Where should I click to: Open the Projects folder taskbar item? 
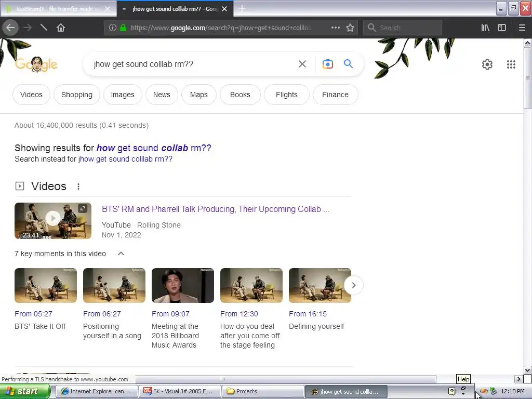pyautogui.click(x=263, y=391)
